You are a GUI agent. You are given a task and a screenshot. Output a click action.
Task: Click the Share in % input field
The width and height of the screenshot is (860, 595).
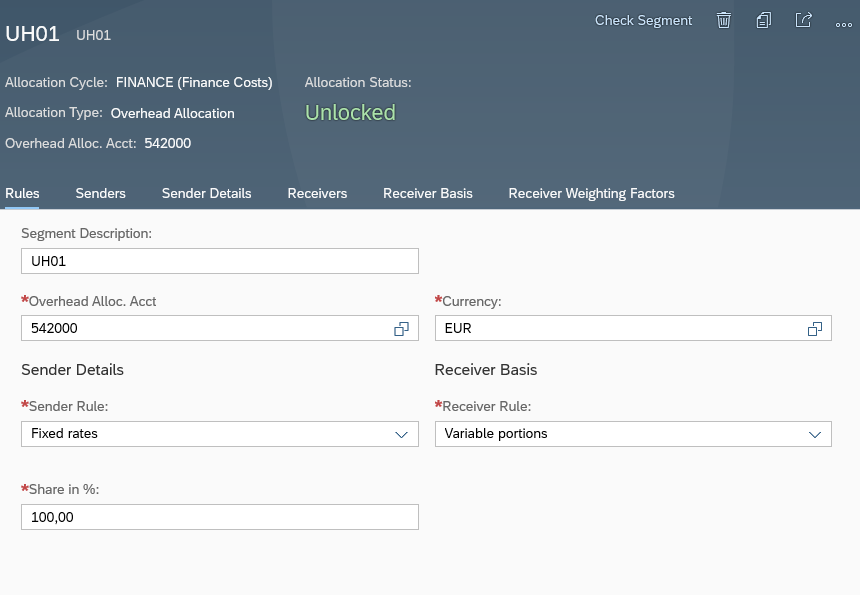tap(219, 517)
